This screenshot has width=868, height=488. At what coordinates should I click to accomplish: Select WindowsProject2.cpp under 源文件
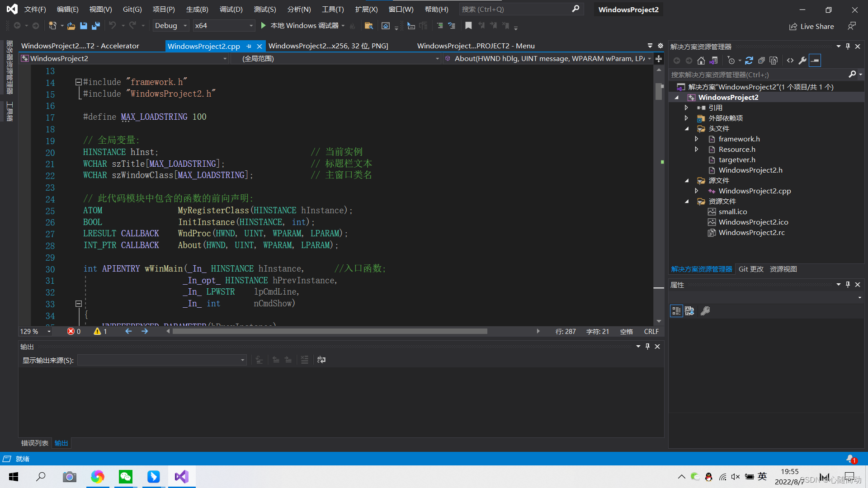click(755, 191)
